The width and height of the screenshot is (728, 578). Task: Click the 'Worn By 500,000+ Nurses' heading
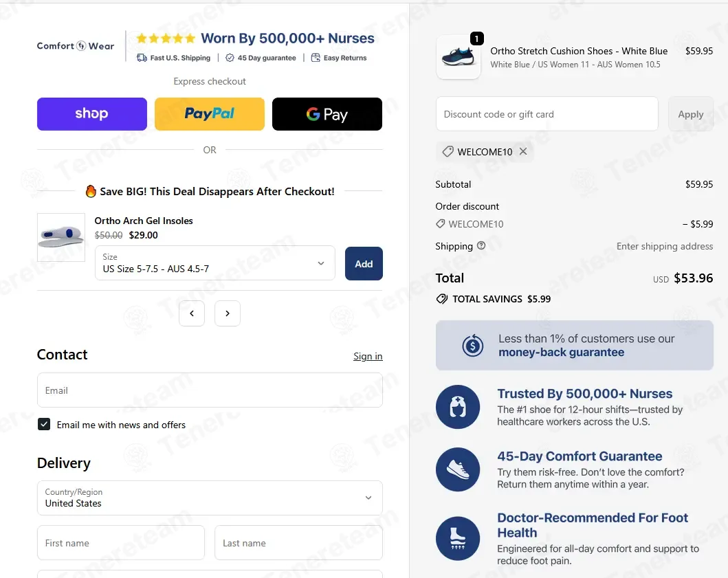tap(287, 38)
